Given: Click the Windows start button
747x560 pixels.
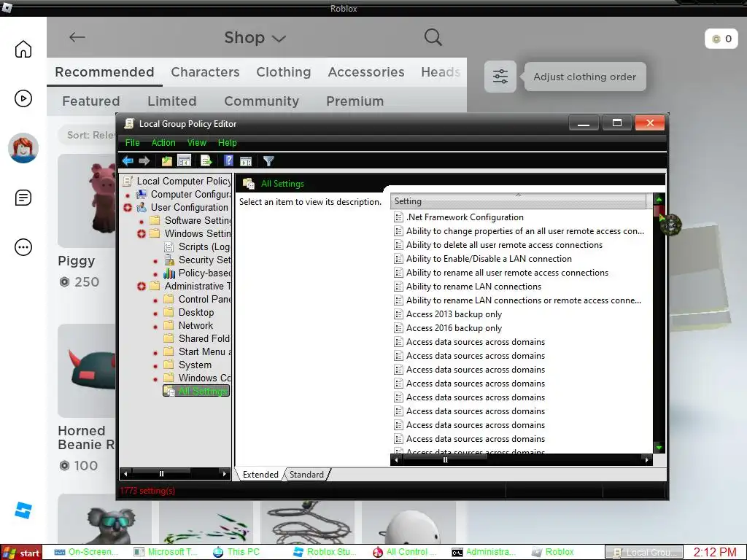Looking at the screenshot, I should [x=21, y=553].
